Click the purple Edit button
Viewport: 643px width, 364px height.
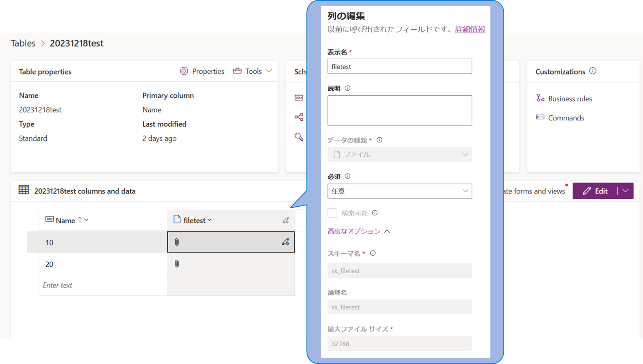pos(595,191)
